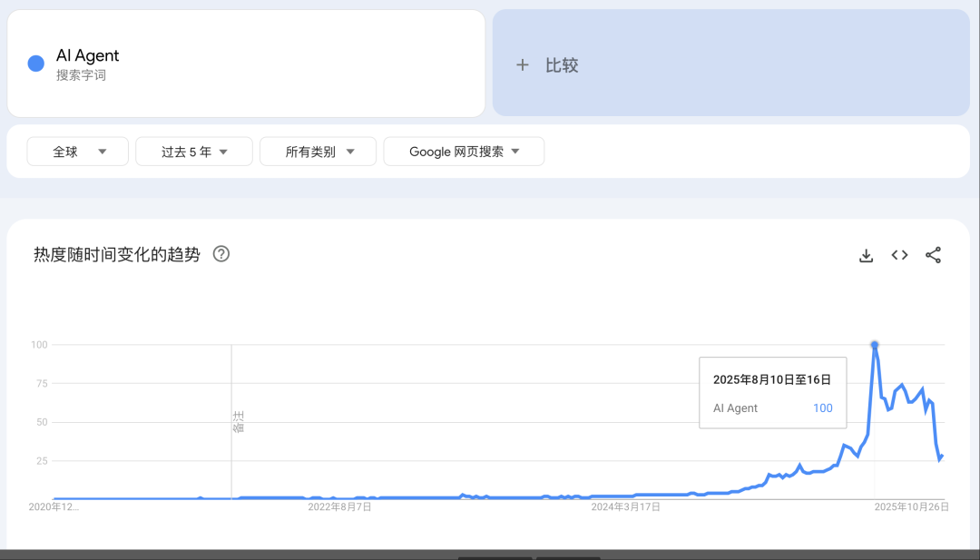Click the plus icon in the compare box
Screen dimensions: 980x560
coord(523,65)
